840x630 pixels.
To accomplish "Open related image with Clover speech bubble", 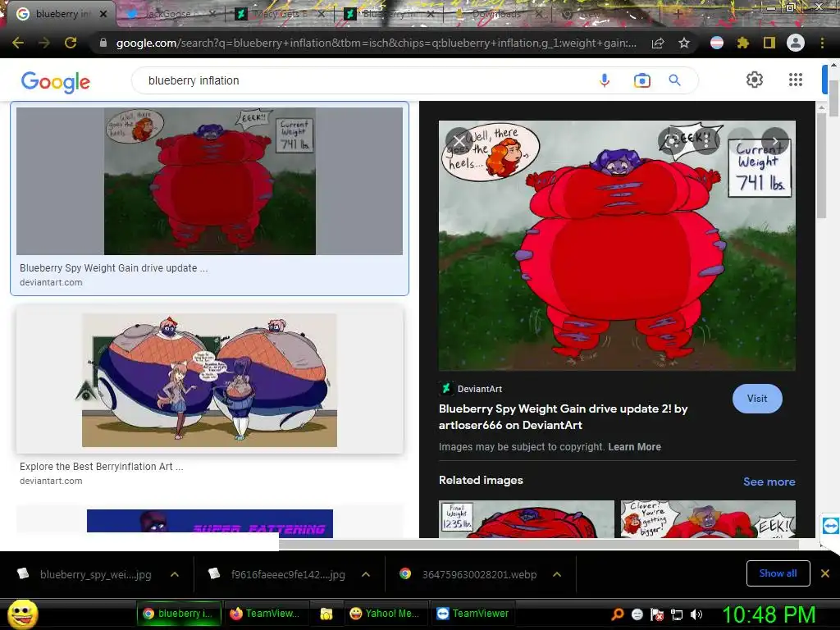I will click(708, 519).
